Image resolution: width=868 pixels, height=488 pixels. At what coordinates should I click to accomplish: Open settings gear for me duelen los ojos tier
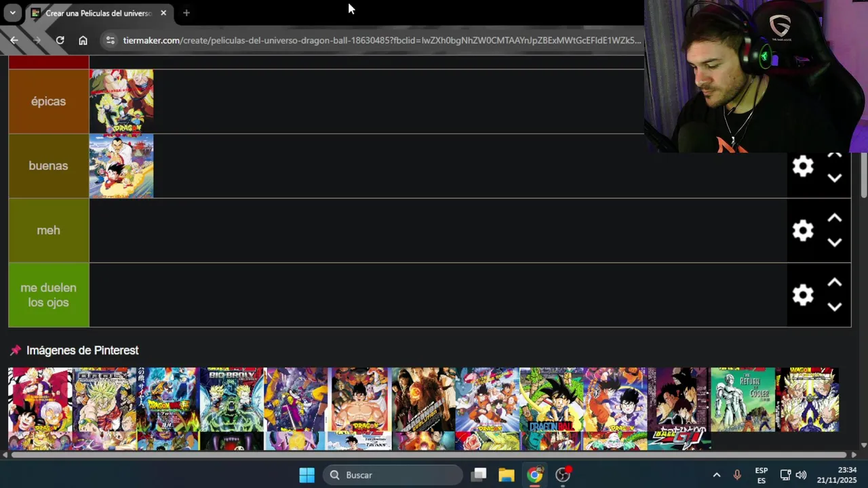803,295
